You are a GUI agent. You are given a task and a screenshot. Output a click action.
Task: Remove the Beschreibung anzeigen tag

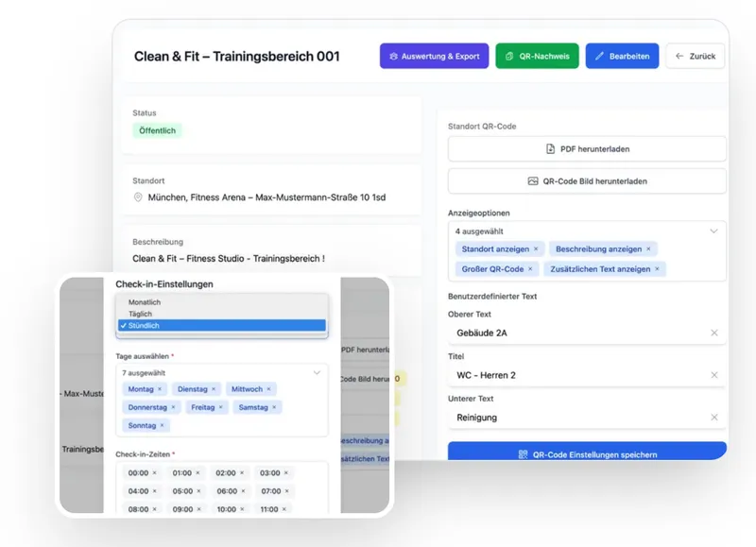[x=649, y=249]
